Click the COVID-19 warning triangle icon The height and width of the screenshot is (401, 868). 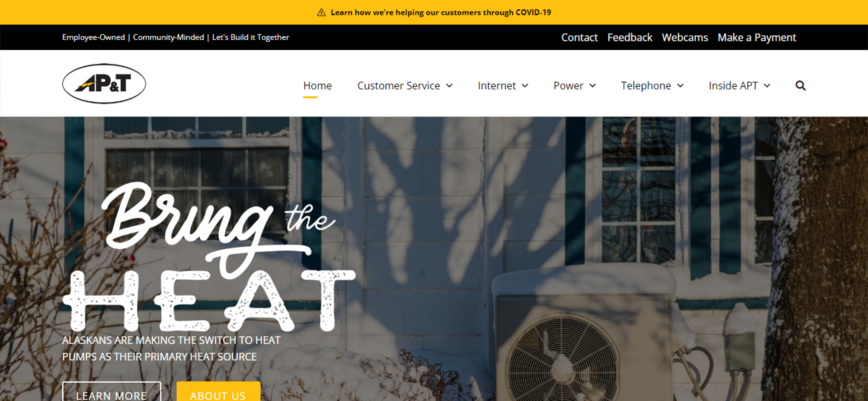tap(321, 13)
